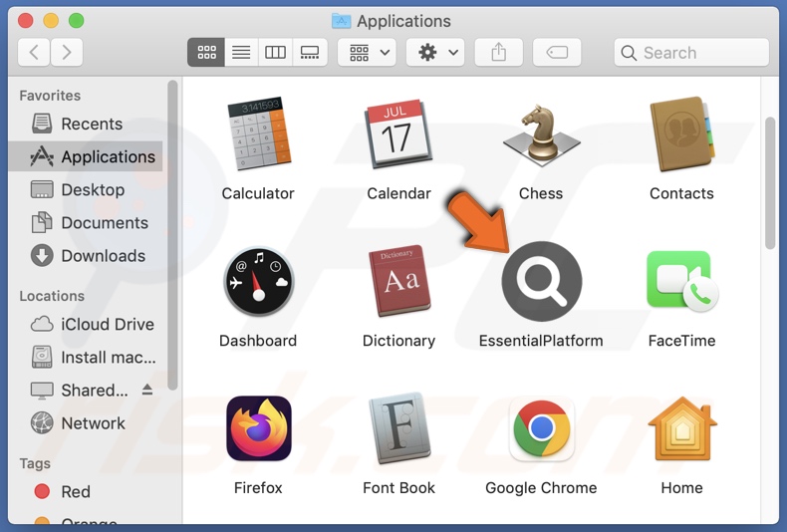Select the Chess app icon

coord(541,134)
